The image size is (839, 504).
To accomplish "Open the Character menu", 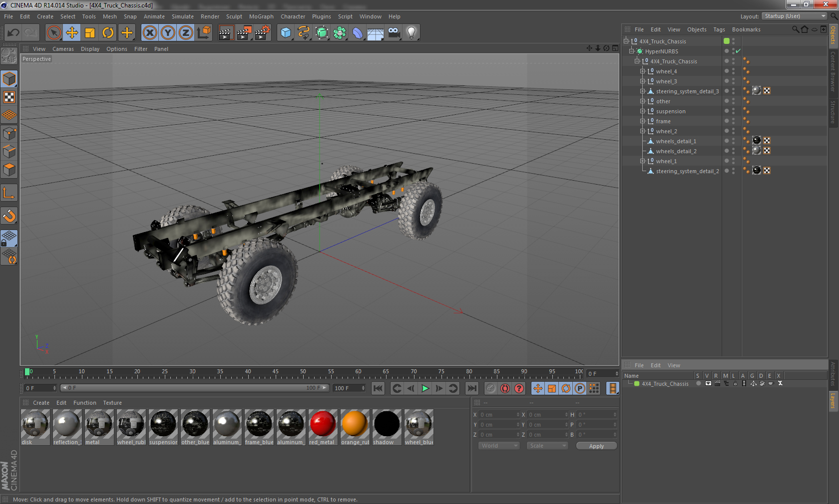I will (x=293, y=16).
